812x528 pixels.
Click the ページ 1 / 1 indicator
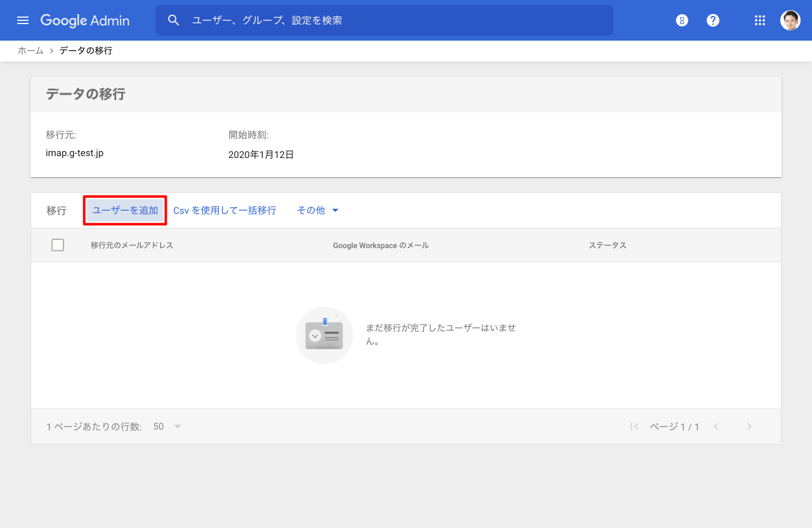click(x=674, y=426)
